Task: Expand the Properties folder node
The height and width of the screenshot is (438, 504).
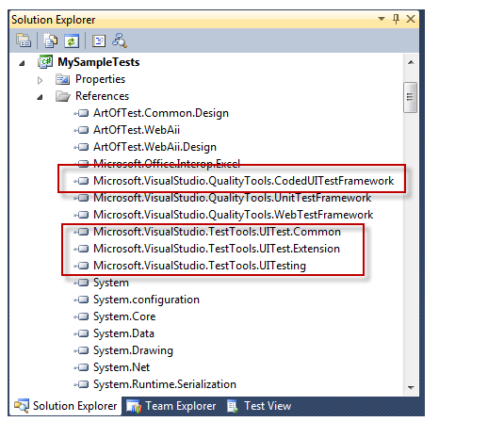Action: [40, 80]
